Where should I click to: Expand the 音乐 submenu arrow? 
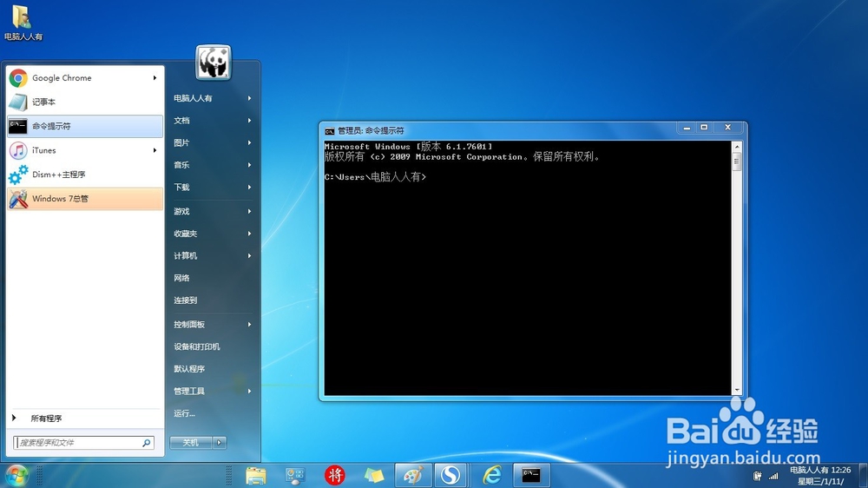(250, 165)
